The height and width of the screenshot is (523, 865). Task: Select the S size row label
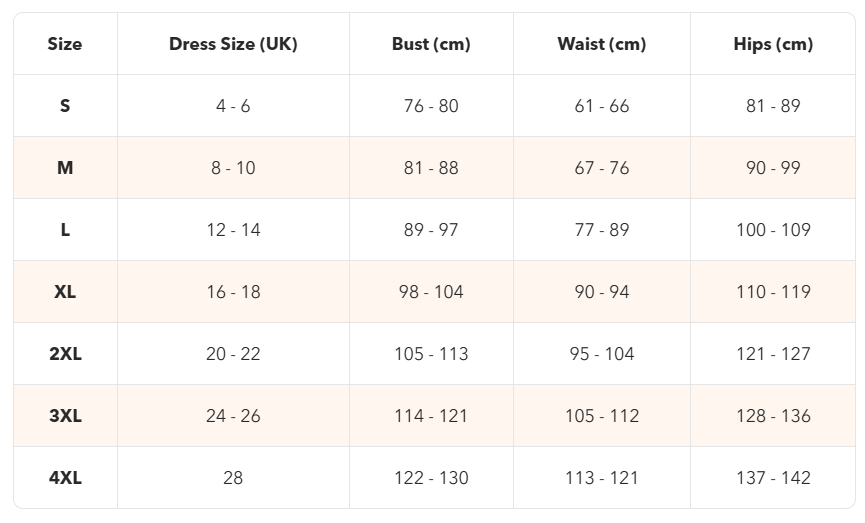(x=65, y=106)
